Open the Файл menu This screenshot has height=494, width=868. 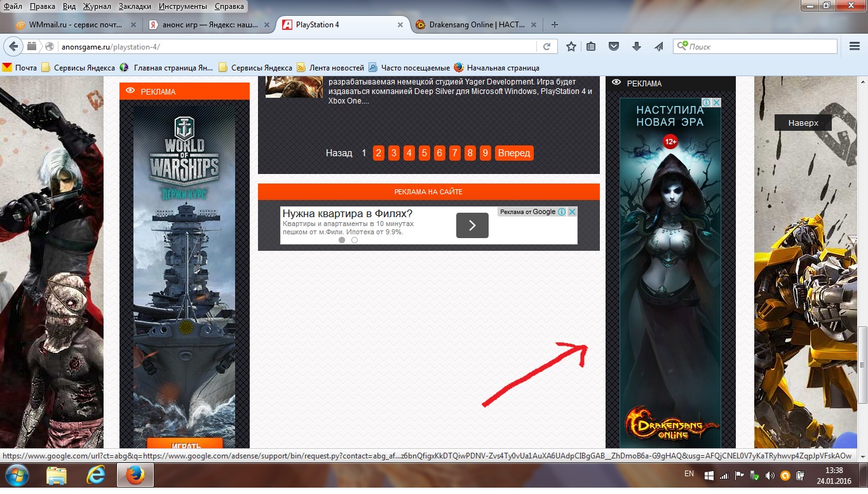point(13,6)
